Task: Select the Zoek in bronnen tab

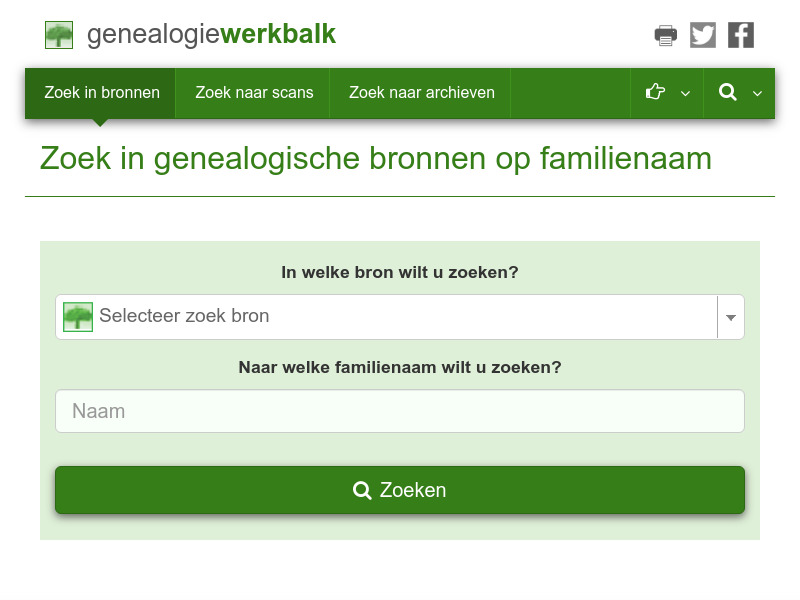Action: click(102, 92)
